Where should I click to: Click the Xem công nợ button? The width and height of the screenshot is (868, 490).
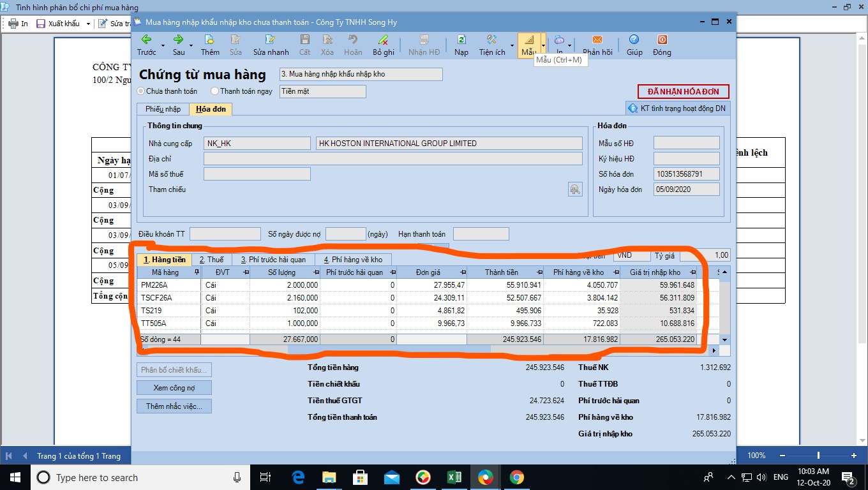[174, 388]
